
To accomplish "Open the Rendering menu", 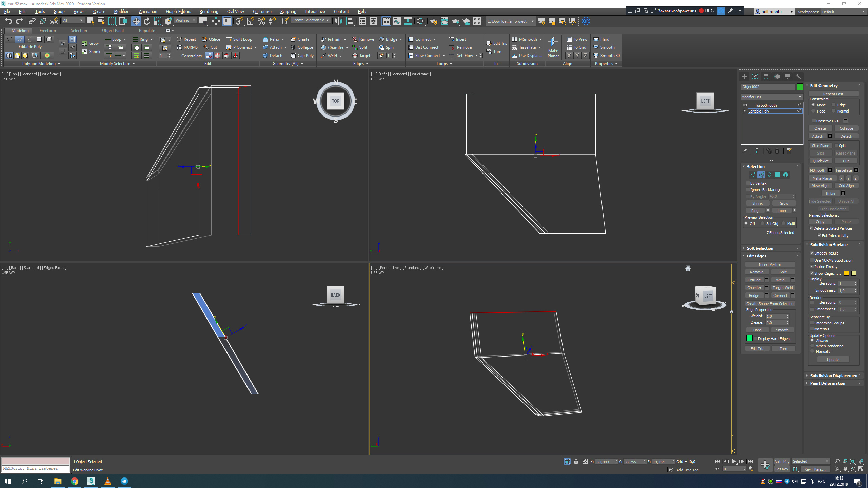I will pyautogui.click(x=209, y=11).
